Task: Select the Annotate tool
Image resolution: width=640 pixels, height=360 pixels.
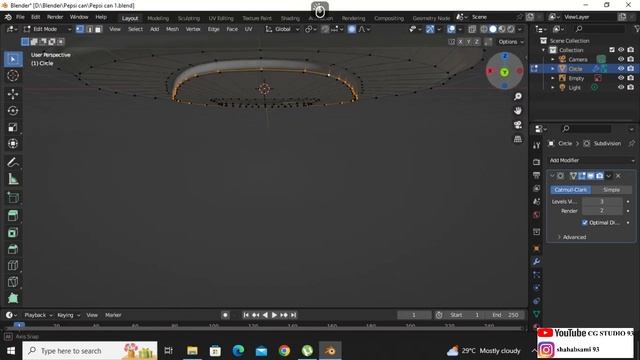Action: click(13, 162)
